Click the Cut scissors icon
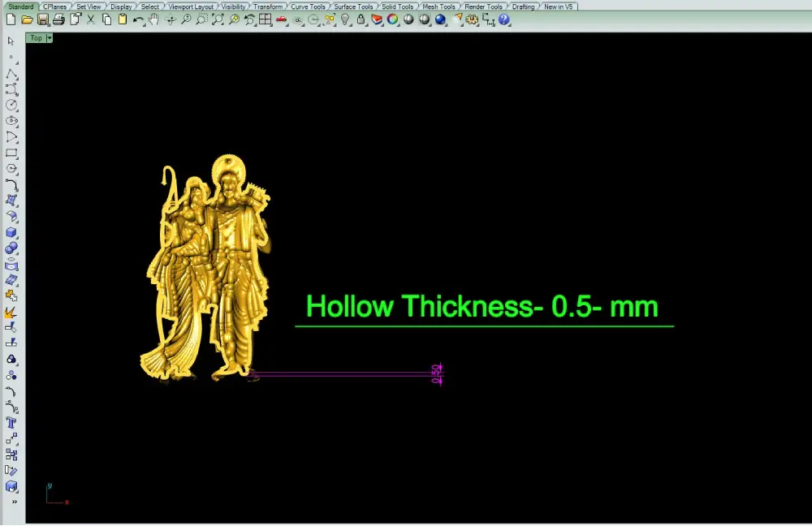This screenshot has height=526, width=812. pyautogui.click(x=91, y=19)
